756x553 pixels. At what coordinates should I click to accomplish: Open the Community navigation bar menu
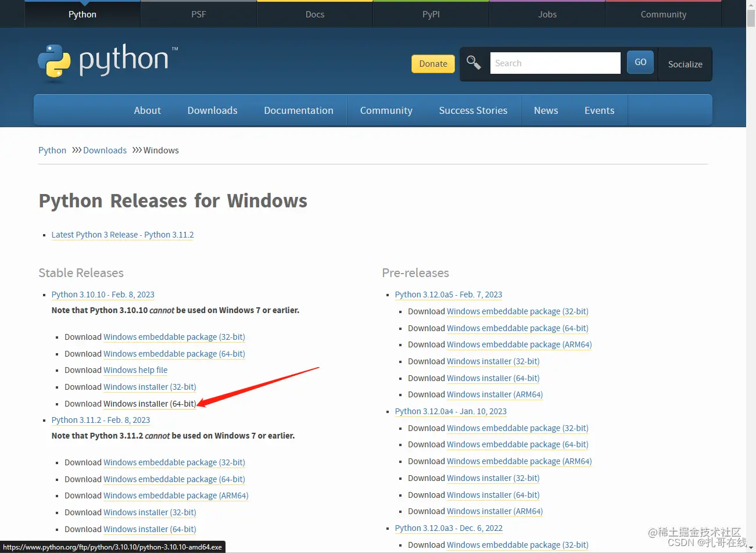[386, 110]
